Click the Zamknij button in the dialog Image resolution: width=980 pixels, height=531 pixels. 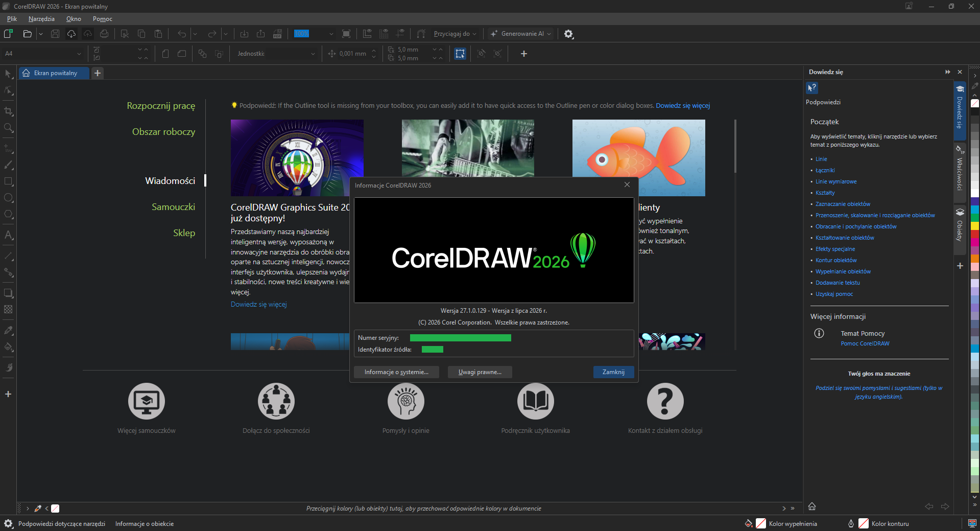point(613,372)
